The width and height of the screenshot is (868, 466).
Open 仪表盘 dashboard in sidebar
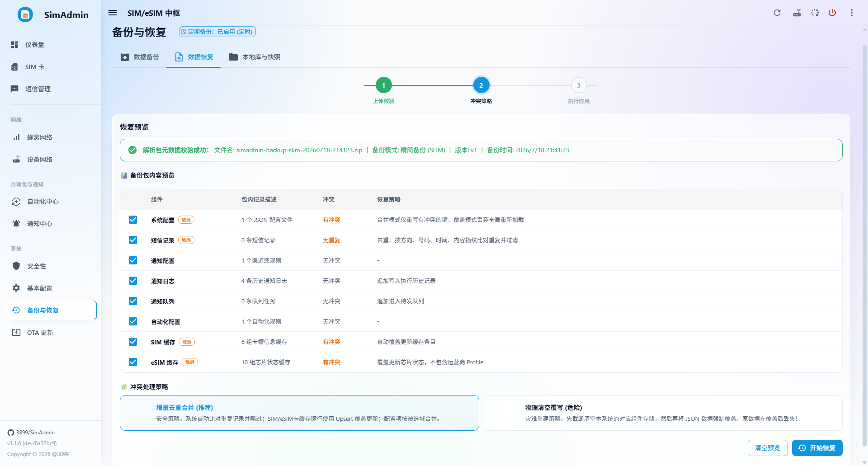click(50, 45)
